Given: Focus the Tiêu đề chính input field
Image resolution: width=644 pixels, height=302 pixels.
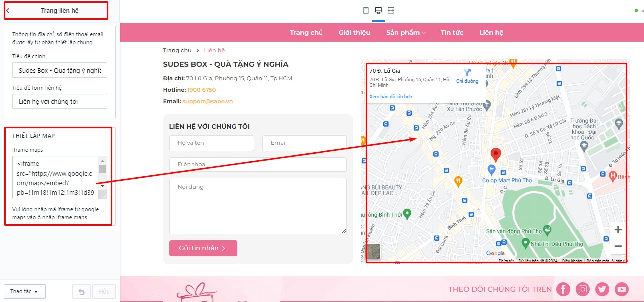Looking at the screenshot, I should point(60,71).
